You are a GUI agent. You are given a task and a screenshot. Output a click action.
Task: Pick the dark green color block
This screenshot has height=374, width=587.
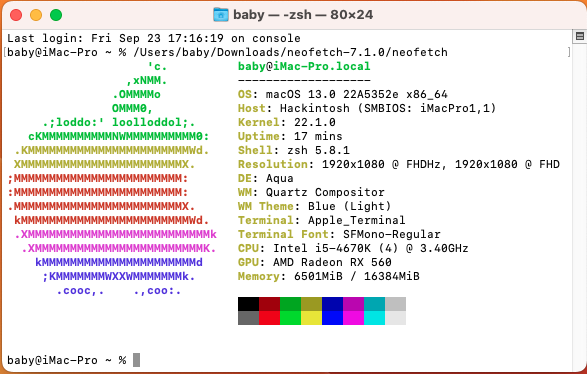coord(291,304)
